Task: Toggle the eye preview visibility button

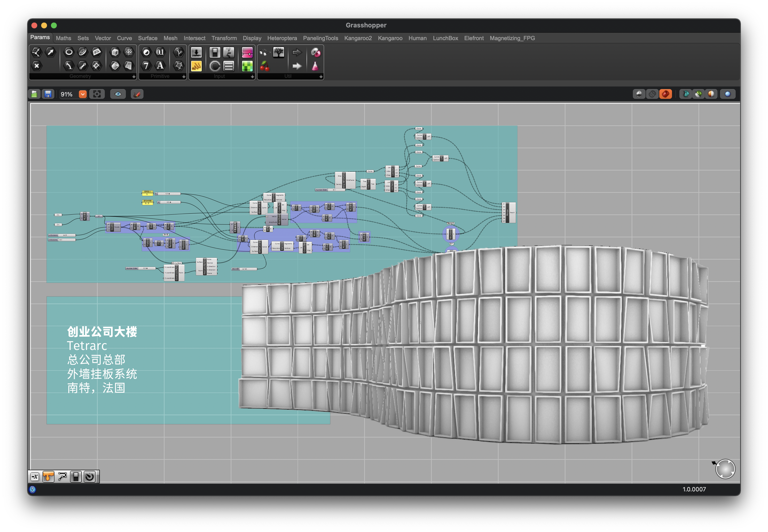Action: (x=118, y=94)
